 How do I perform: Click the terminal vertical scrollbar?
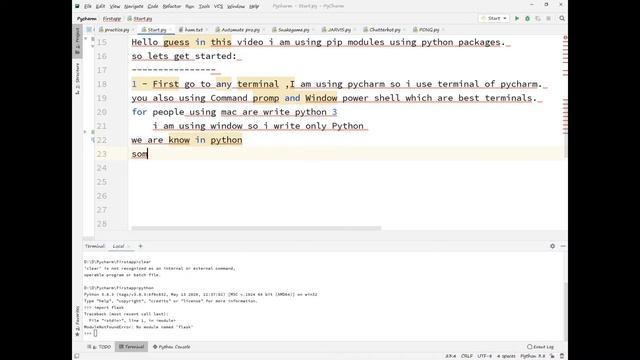pyautogui.click(x=565, y=310)
